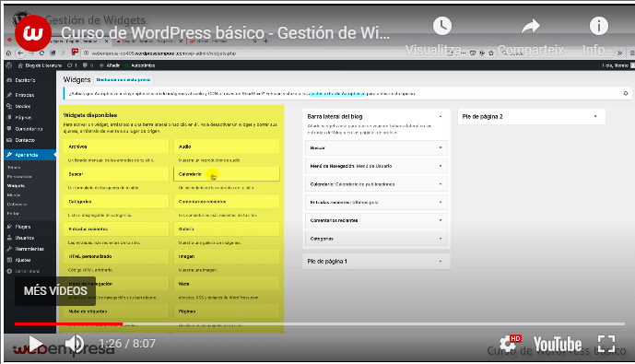The image size is (635, 364).
Task: Select the Meta available widget
Action: click(227, 284)
